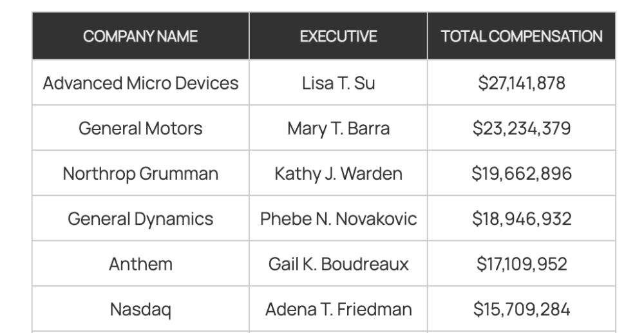Click on Phebe N. Novakovic
The height and width of the screenshot is (333, 644).
pyautogui.click(x=339, y=218)
